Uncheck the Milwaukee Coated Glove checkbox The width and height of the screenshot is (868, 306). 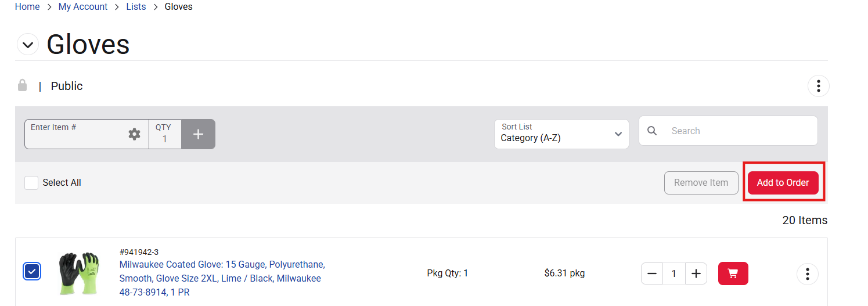pos(32,271)
